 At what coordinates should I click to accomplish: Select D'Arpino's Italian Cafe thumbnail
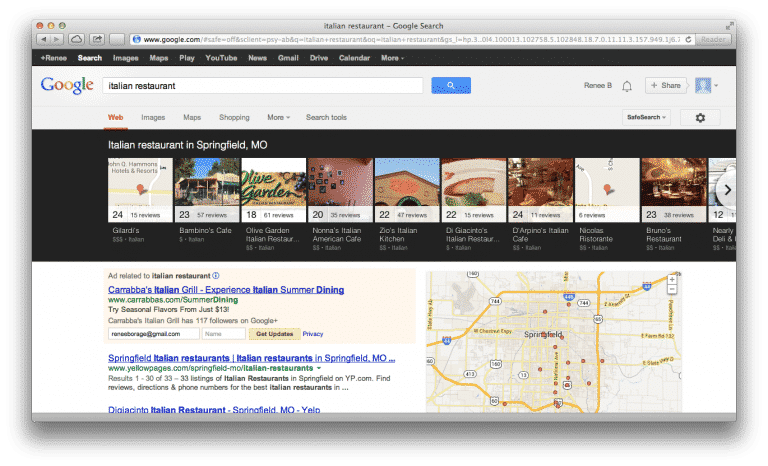[541, 190]
